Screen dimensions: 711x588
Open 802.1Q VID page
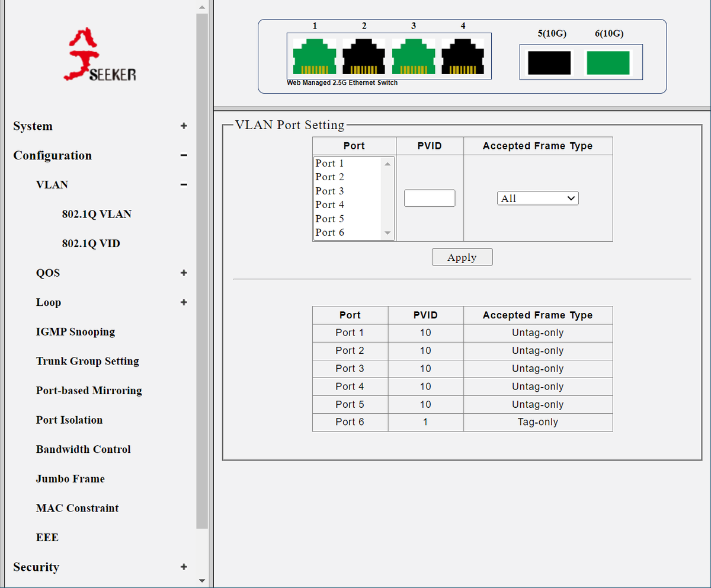click(x=91, y=244)
